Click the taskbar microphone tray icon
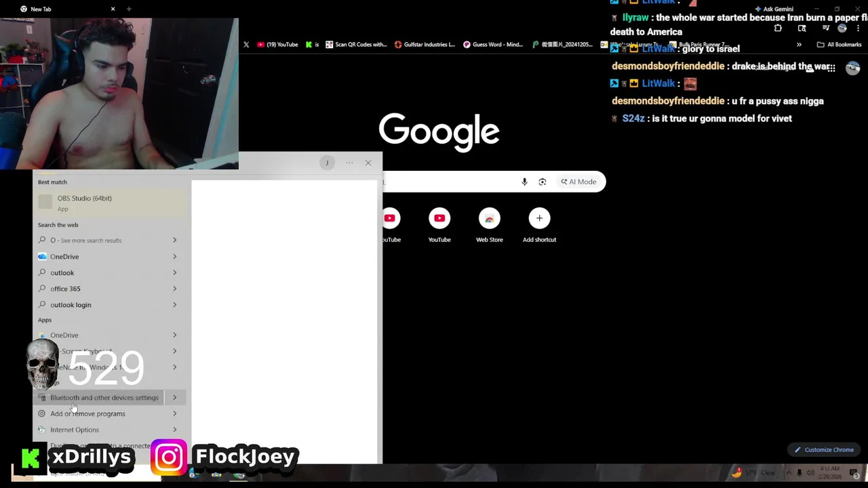 point(800,472)
